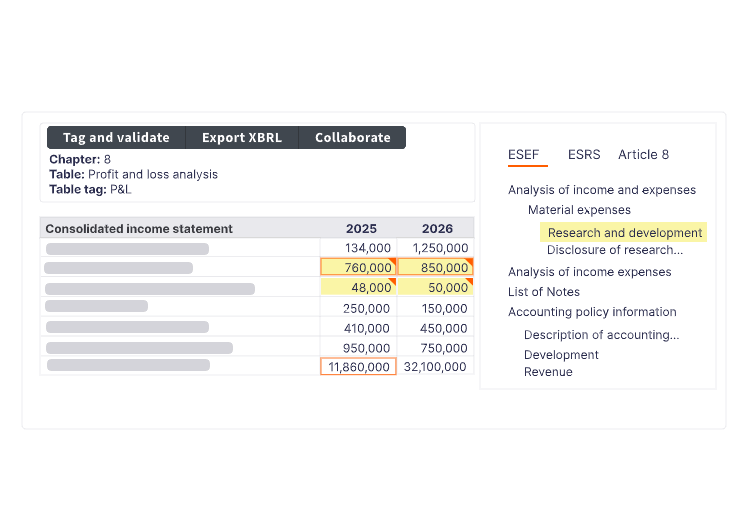Choose the Development taxonomy item
Viewport: 752px width, 512px height.
[561, 355]
